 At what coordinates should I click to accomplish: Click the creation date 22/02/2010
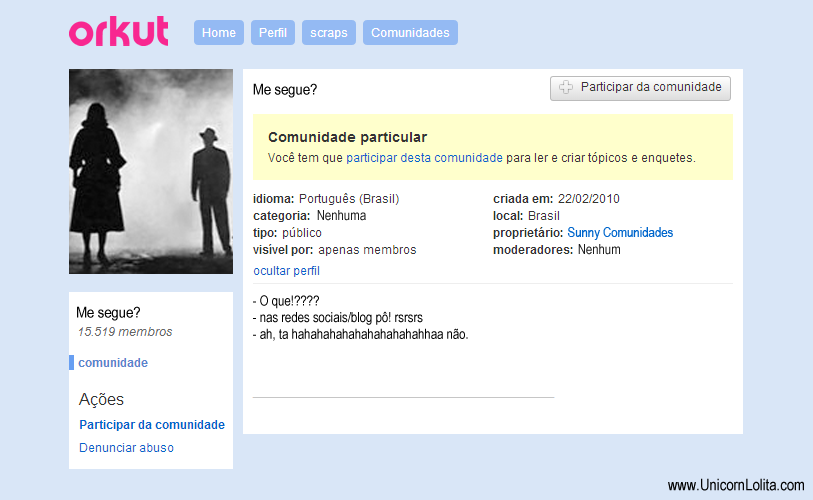[588, 199]
